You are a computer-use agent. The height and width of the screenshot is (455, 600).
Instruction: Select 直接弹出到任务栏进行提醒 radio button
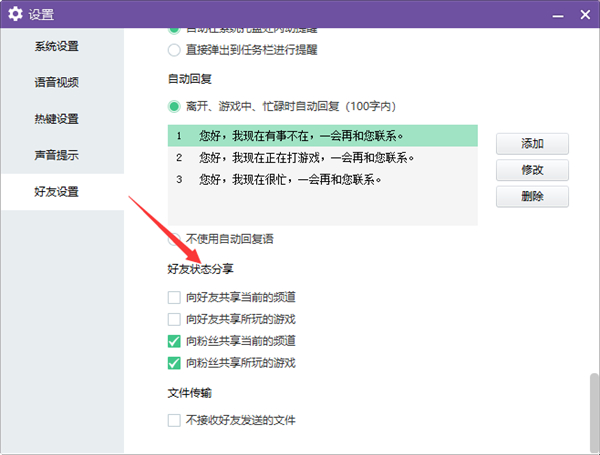175,48
